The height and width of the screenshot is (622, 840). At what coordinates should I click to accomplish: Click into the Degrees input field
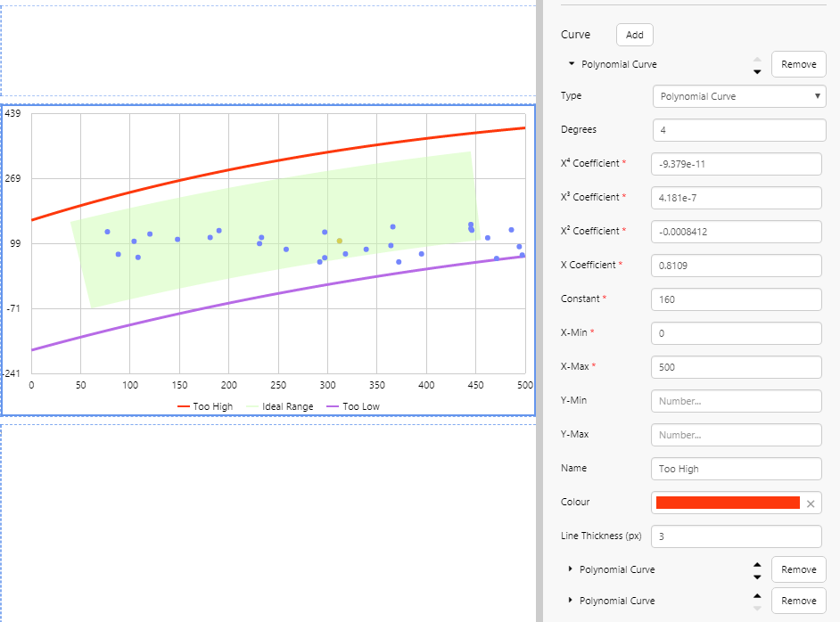click(739, 130)
